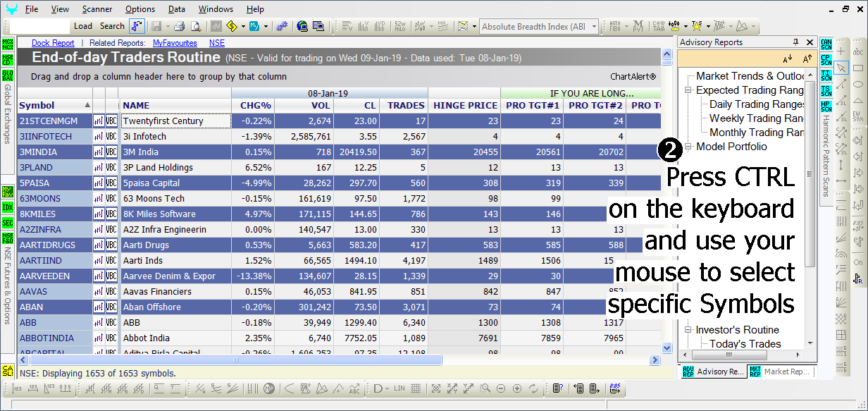The width and height of the screenshot is (868, 411).
Task: Click the crosshair plus drawing tool
Action: 841,51
